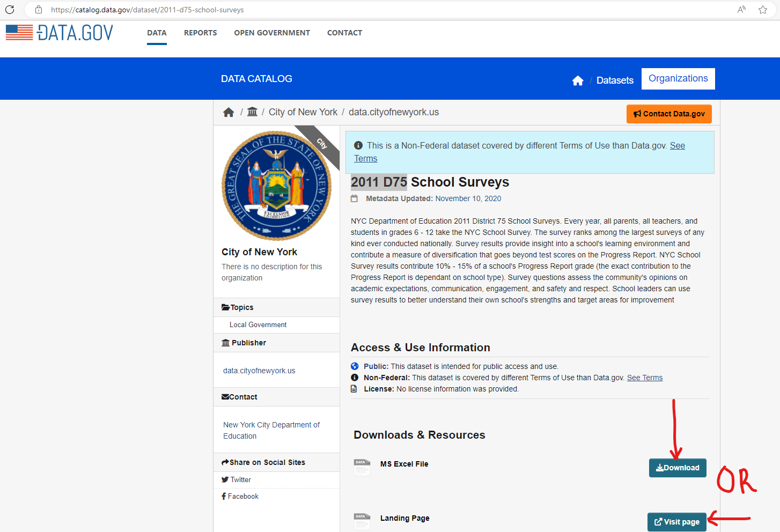Share on Twitter link
Viewport: 780px width, 532px height.
tap(241, 480)
